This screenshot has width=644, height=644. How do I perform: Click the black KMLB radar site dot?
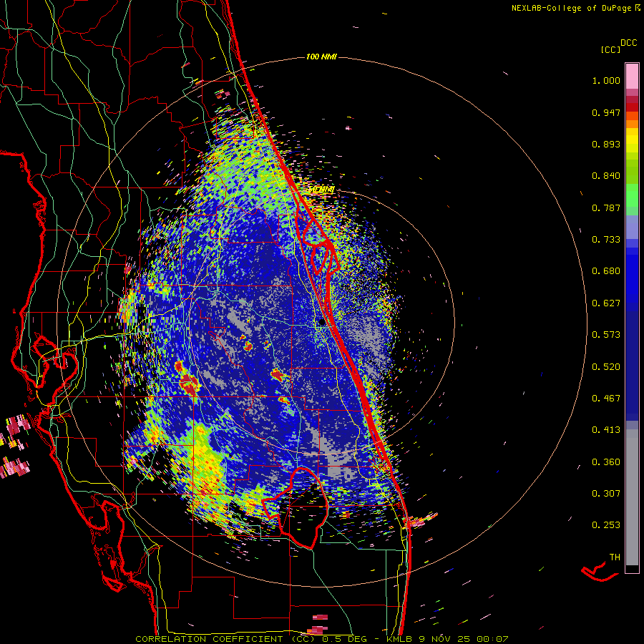(321, 323)
